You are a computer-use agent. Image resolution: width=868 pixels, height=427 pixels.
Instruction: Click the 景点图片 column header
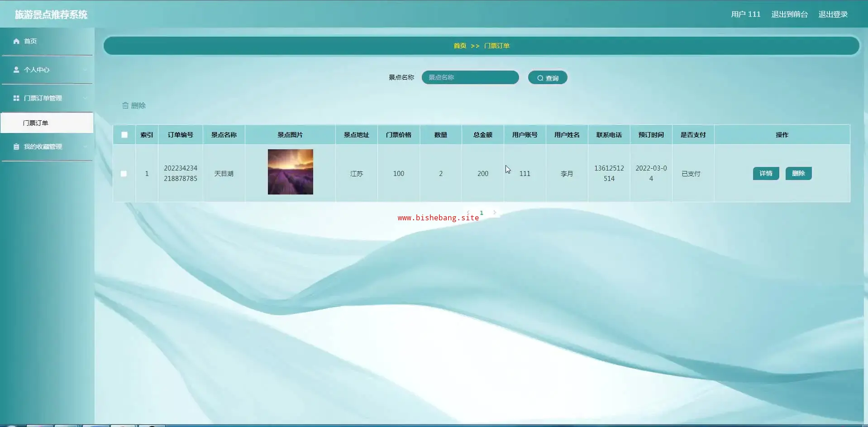pyautogui.click(x=290, y=135)
